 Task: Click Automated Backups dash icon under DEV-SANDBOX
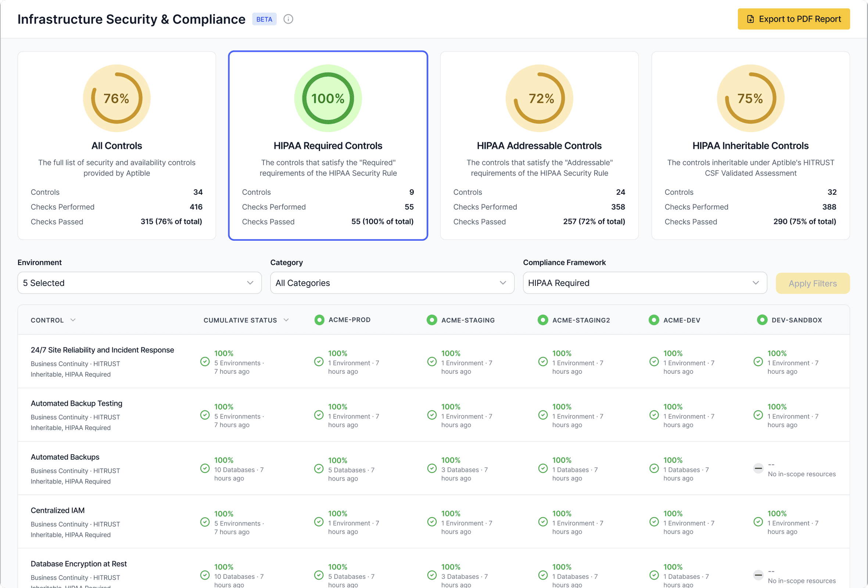pyautogui.click(x=758, y=469)
